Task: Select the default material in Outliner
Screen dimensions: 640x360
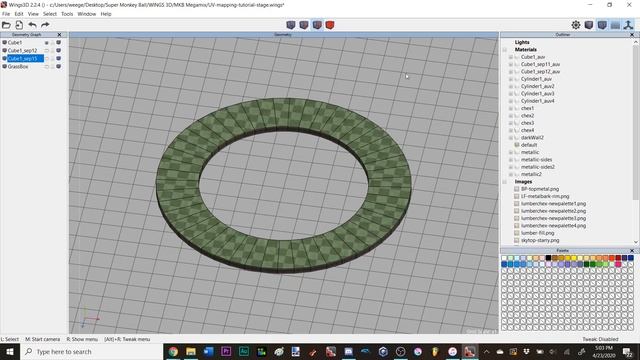Action: pos(529,145)
